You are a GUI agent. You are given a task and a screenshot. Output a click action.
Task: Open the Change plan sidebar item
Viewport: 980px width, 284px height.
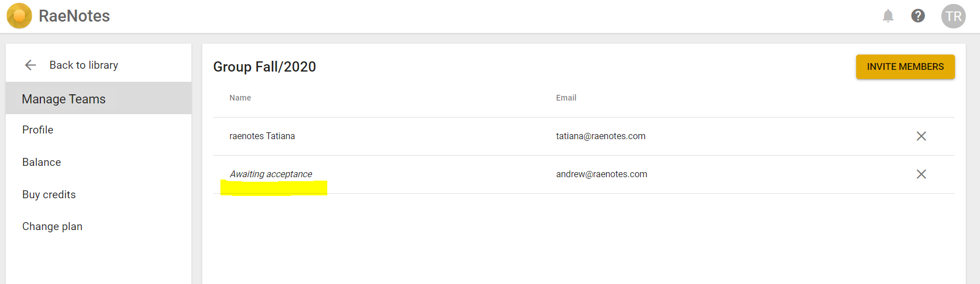[x=52, y=227]
